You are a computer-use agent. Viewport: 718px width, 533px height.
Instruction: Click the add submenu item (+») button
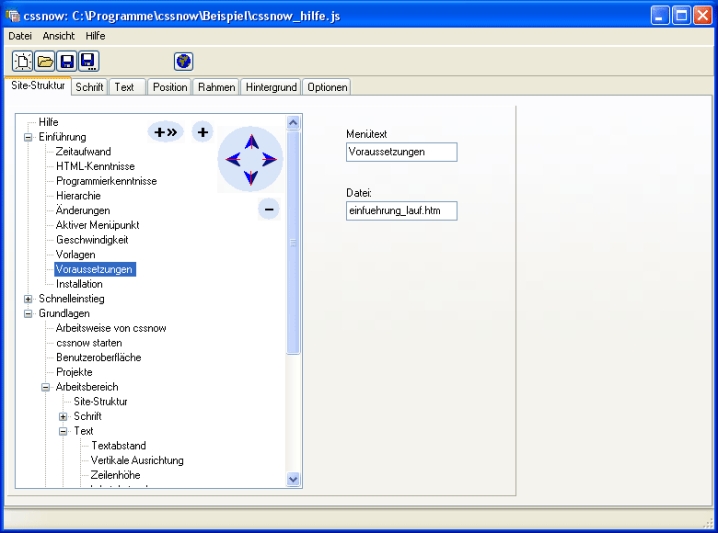pyautogui.click(x=165, y=132)
